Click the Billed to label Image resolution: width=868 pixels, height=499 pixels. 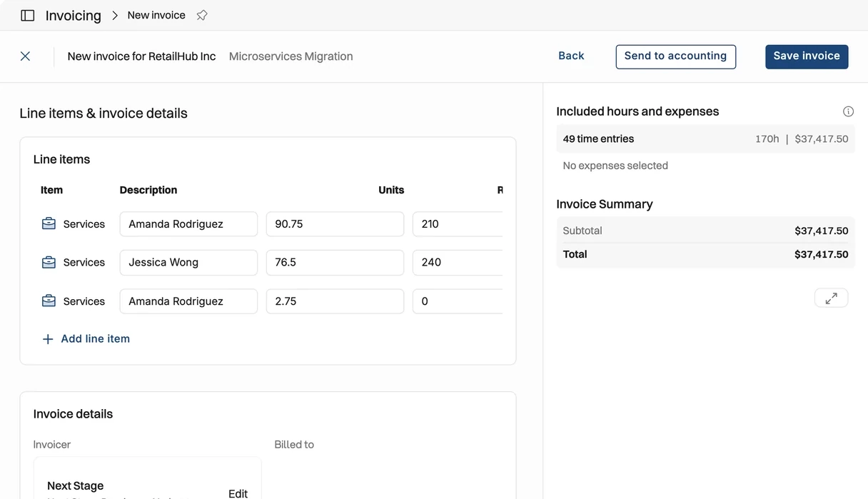coord(294,445)
